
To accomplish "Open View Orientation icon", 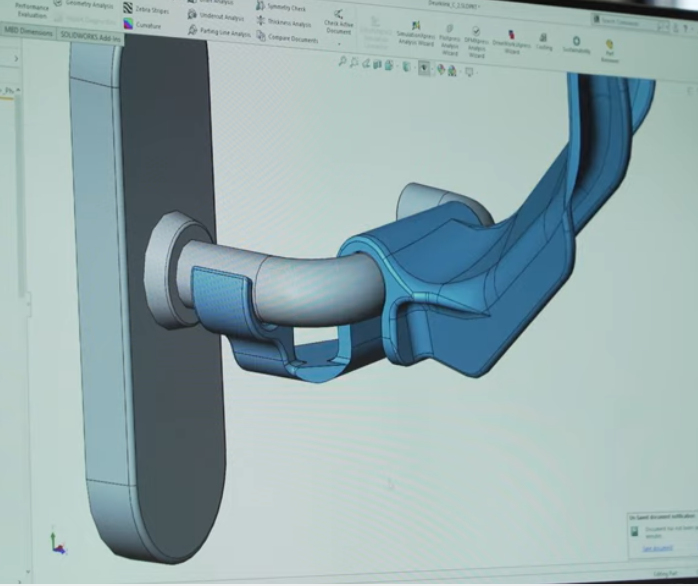I will tap(389, 65).
